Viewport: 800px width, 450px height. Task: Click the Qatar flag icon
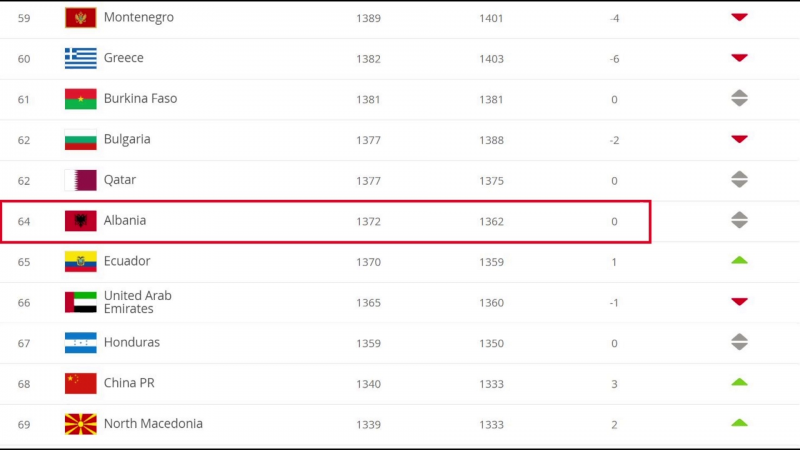coord(81,180)
